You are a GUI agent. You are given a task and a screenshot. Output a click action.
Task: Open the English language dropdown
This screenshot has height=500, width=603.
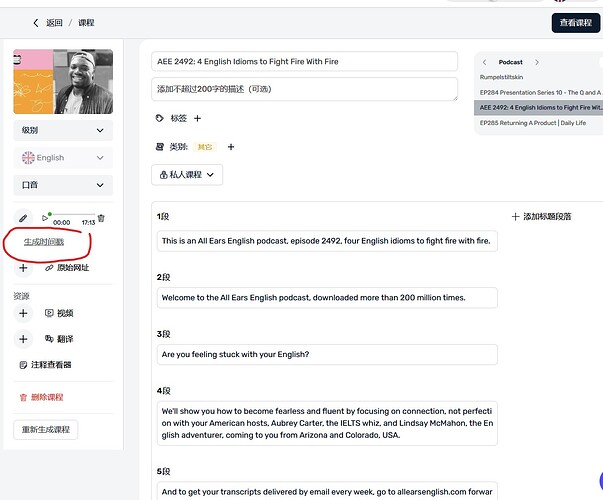tap(62, 158)
